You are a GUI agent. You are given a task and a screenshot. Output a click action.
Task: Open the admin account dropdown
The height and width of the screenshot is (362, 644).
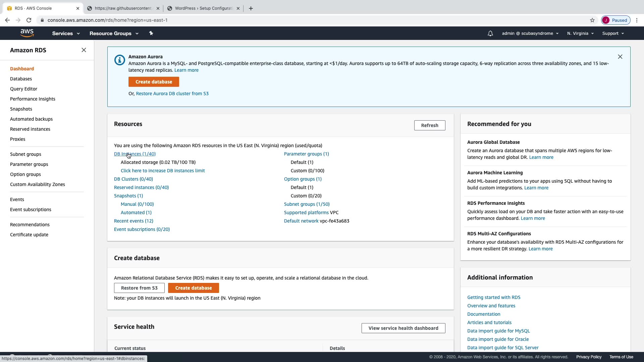(x=530, y=34)
